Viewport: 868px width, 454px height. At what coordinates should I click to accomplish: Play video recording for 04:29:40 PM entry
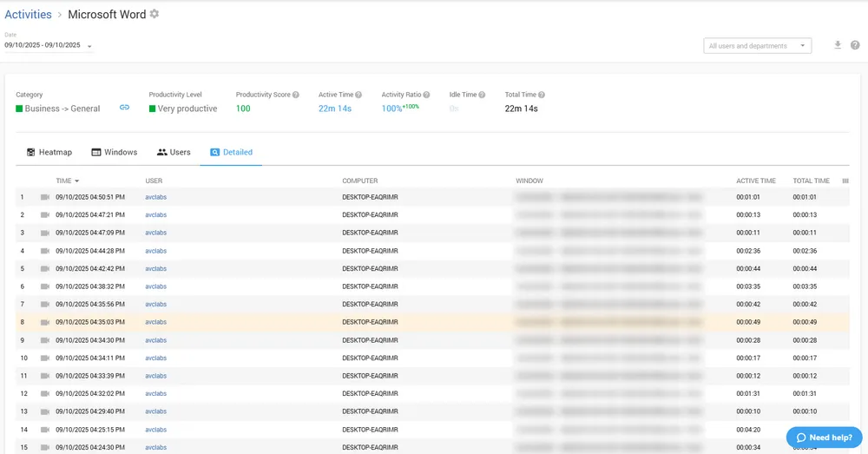[x=45, y=411]
